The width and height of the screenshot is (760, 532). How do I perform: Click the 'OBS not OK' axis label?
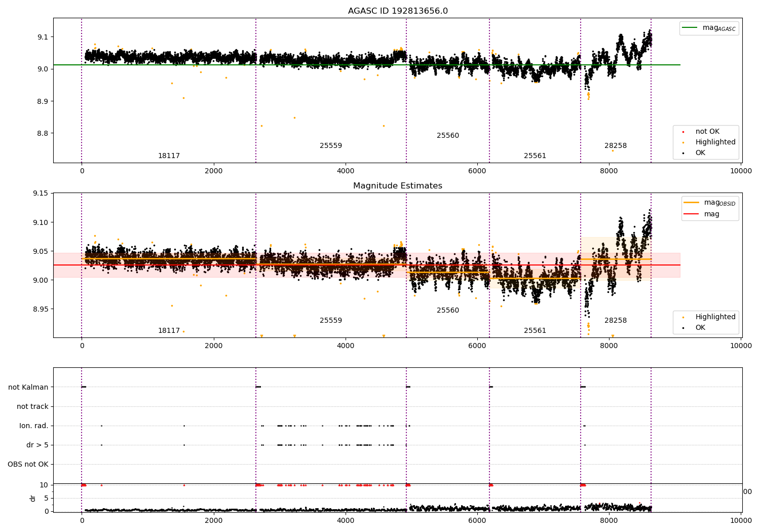coord(28,464)
